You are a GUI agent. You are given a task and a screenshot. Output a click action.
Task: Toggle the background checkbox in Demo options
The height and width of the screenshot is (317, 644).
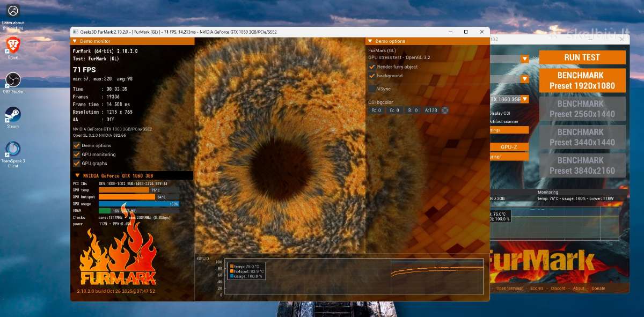coord(372,76)
